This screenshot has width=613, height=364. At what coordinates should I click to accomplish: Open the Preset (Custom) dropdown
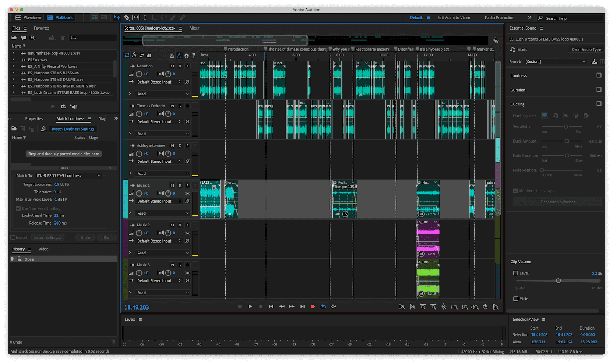tap(555, 61)
